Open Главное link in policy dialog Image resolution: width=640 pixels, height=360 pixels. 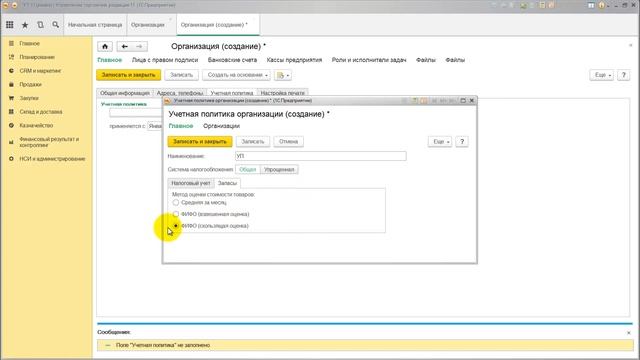181,126
